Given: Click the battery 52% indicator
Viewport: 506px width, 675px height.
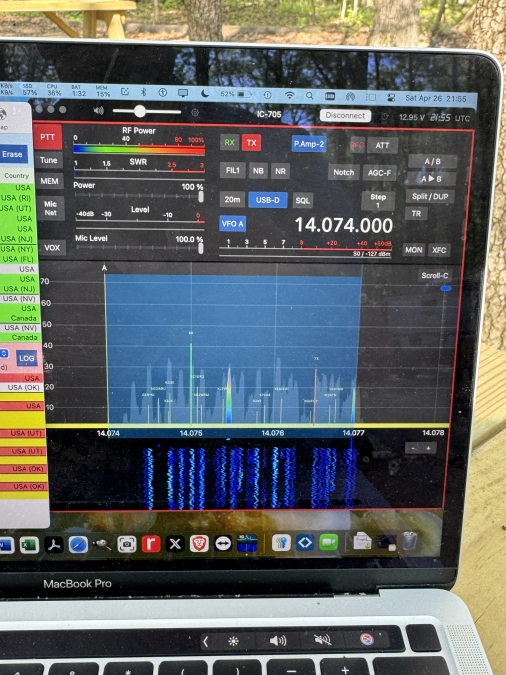Looking at the screenshot, I should click(235, 94).
